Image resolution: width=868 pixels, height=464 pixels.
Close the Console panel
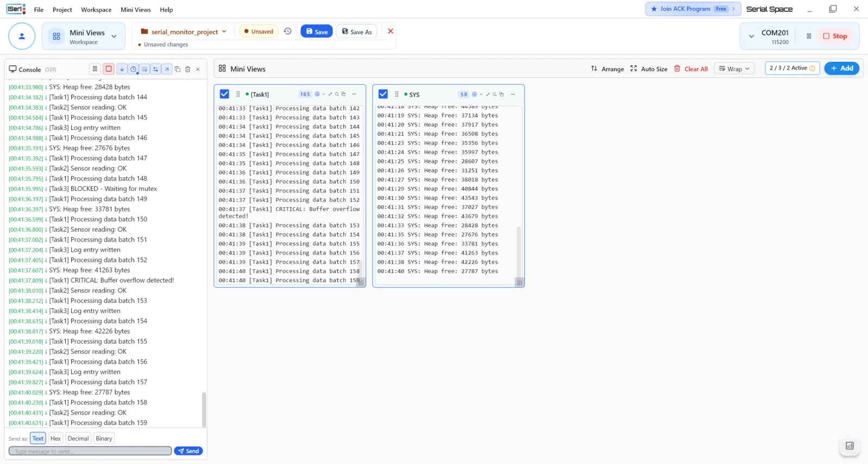pos(198,69)
